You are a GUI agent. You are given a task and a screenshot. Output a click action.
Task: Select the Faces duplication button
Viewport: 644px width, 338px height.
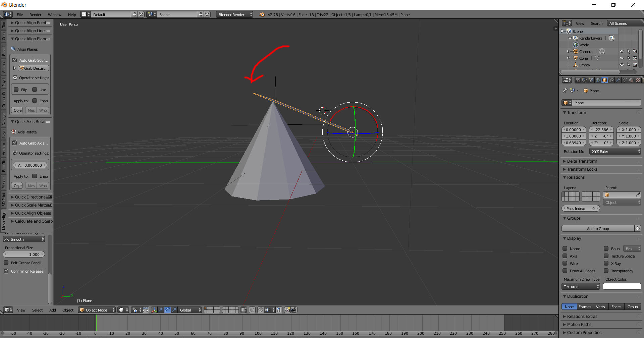point(616,307)
